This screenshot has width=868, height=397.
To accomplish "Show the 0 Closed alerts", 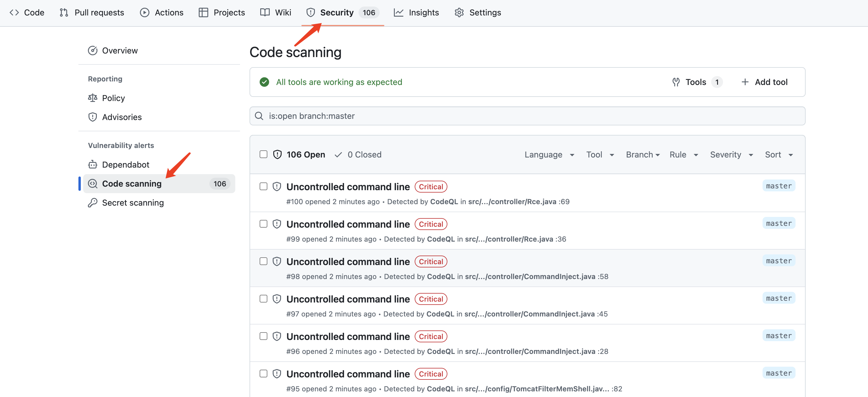I will (358, 155).
